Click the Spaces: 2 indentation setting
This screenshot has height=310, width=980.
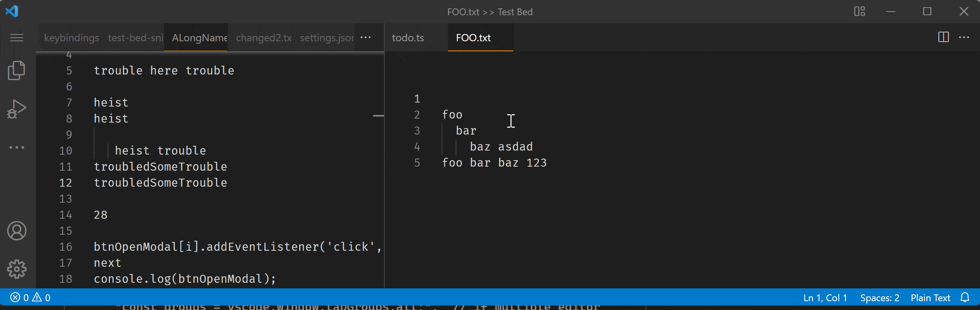pyautogui.click(x=880, y=298)
